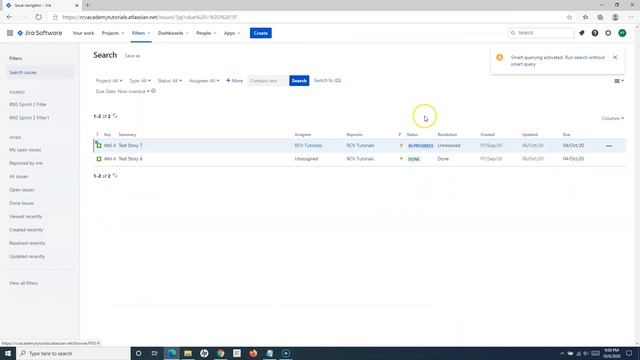This screenshot has height=360, width=640.
Task: Click the priority icon on the Test Story 6 row
Action: point(401,159)
